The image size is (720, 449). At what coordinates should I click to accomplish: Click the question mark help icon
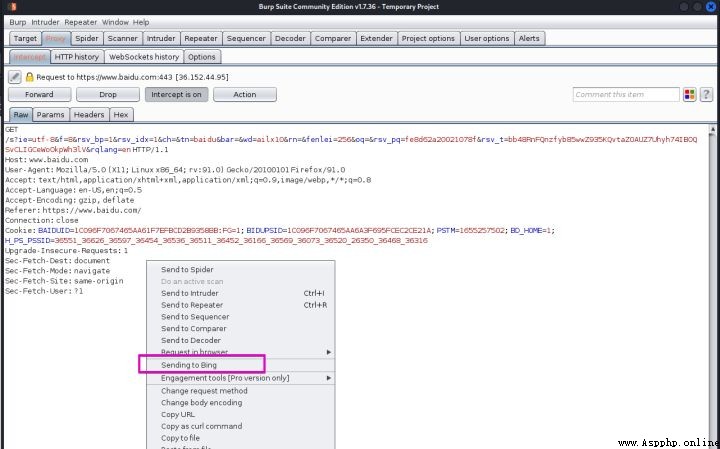coord(706,95)
